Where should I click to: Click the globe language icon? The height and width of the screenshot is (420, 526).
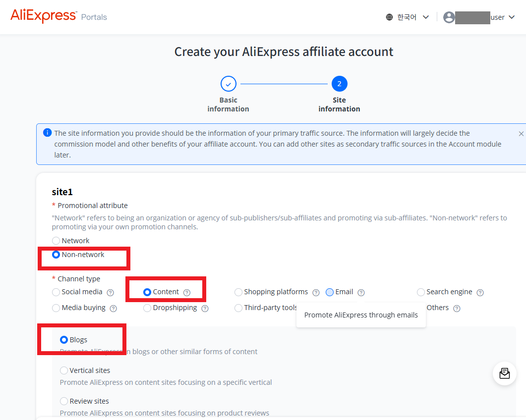389,17
